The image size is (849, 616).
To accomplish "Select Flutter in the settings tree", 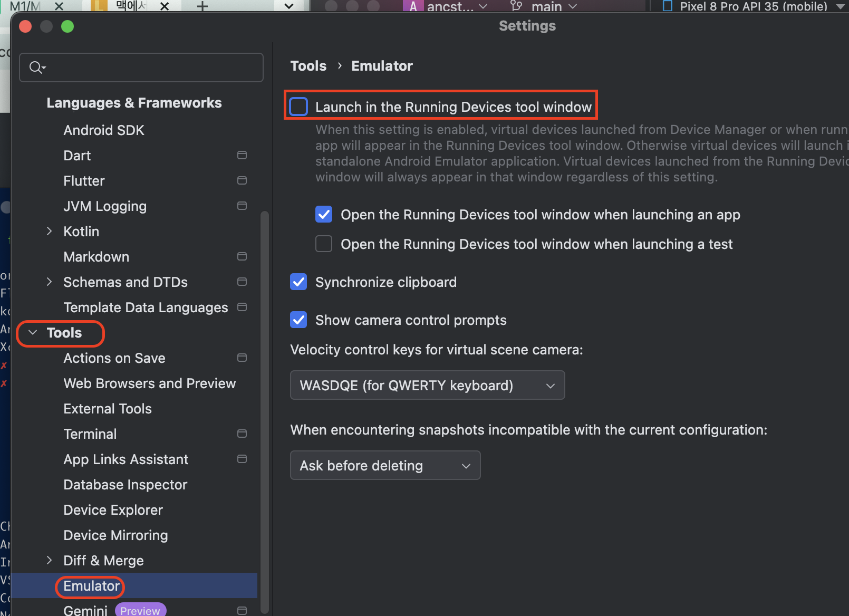I will click(x=84, y=180).
